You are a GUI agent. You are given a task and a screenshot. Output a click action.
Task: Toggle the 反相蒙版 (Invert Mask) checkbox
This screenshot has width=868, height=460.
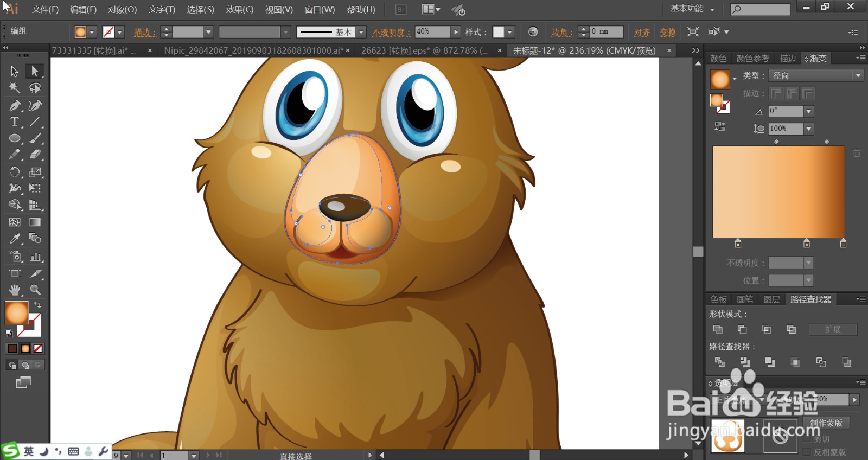[807, 451]
